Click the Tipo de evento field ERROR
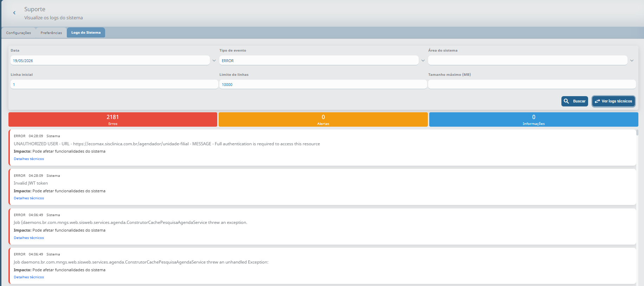Image resolution: width=644 pixels, height=286 pixels. [319, 60]
